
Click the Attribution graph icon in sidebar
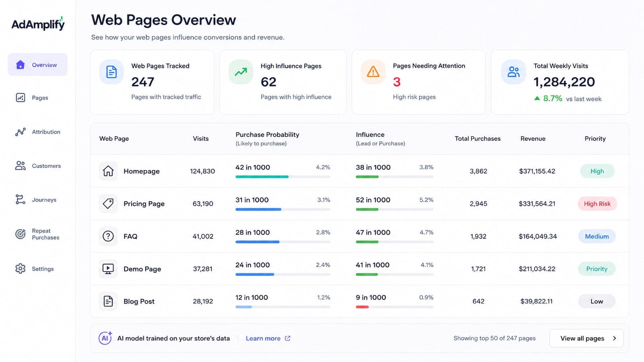tap(21, 132)
